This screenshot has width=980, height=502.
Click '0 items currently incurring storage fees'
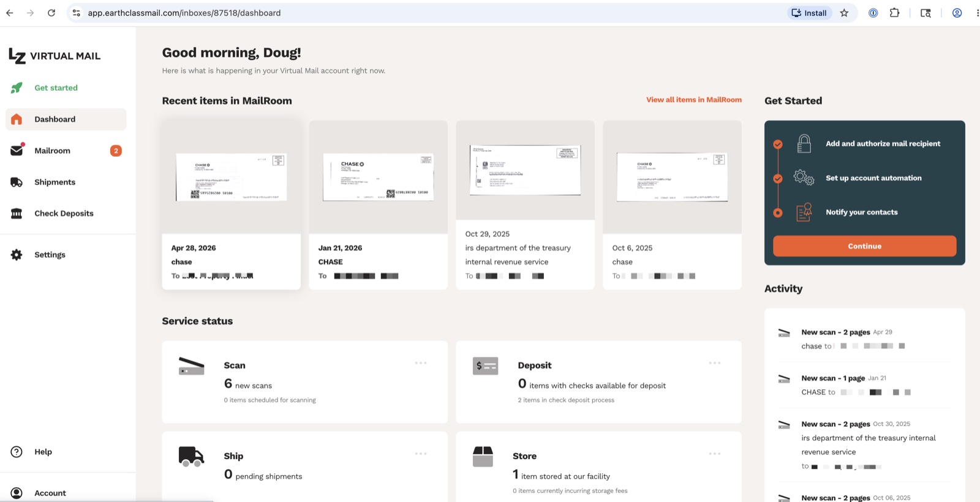(x=570, y=491)
